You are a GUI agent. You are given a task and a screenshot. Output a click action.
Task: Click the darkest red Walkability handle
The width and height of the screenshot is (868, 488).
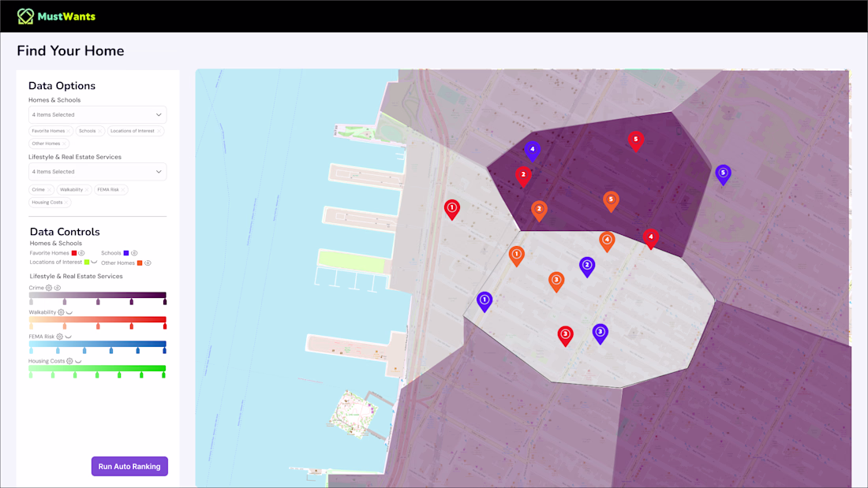(164, 326)
